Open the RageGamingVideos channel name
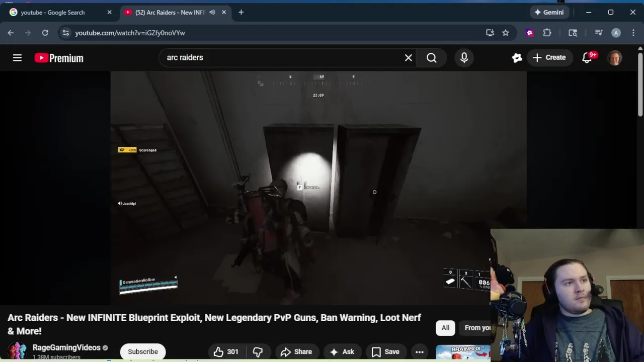 tap(66, 348)
